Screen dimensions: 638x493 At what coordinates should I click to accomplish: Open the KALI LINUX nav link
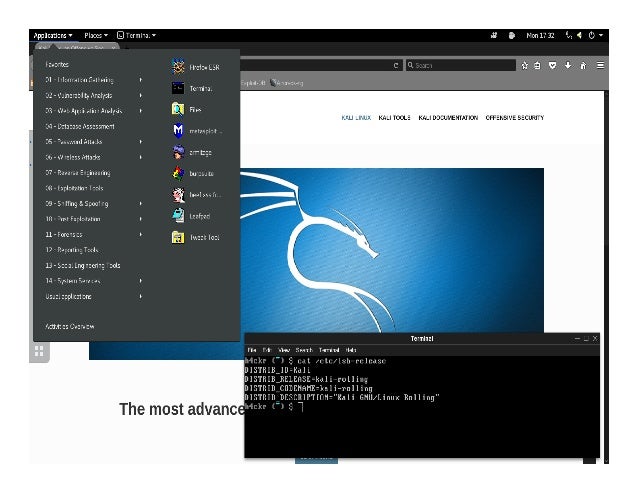[356, 118]
